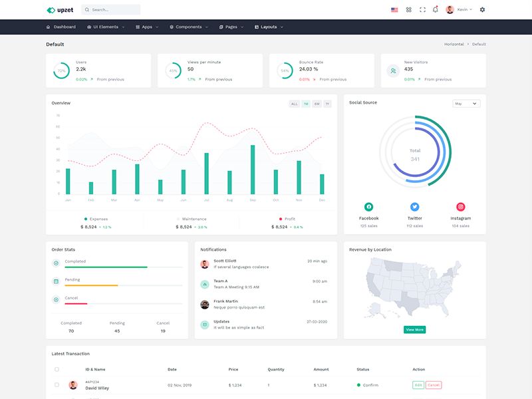
Task: Toggle the Profit legend series
Action: [287, 219]
